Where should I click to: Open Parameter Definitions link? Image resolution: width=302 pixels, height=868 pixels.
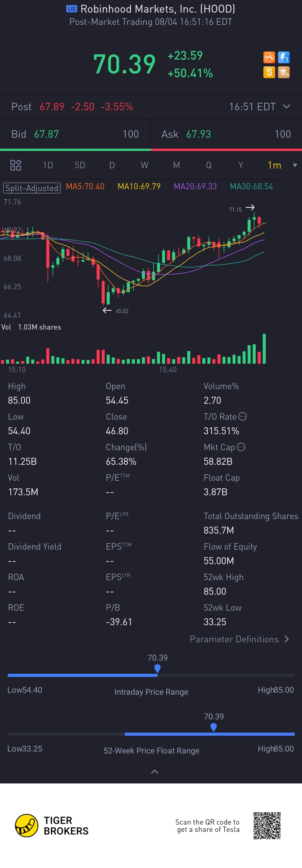click(x=239, y=639)
